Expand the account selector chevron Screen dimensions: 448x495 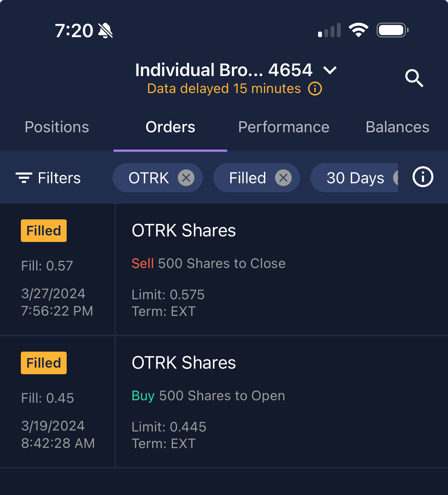(330, 70)
